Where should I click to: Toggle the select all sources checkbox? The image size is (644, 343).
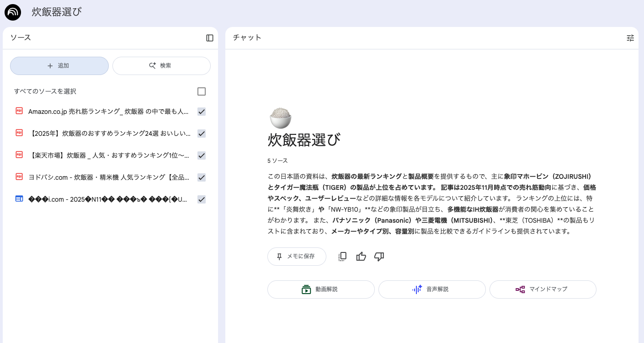[202, 91]
